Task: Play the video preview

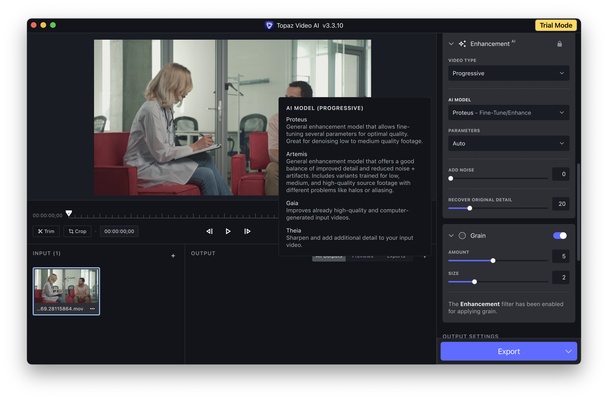Action: click(228, 231)
